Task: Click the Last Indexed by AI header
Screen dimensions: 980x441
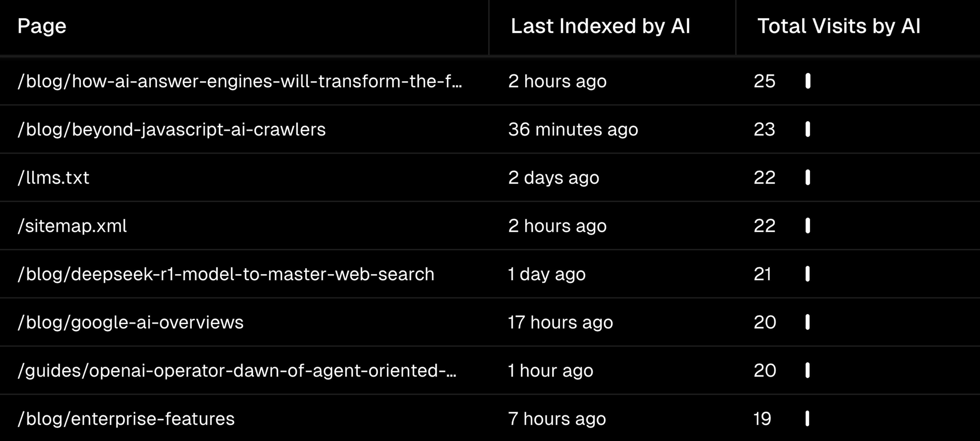Action: (x=600, y=26)
